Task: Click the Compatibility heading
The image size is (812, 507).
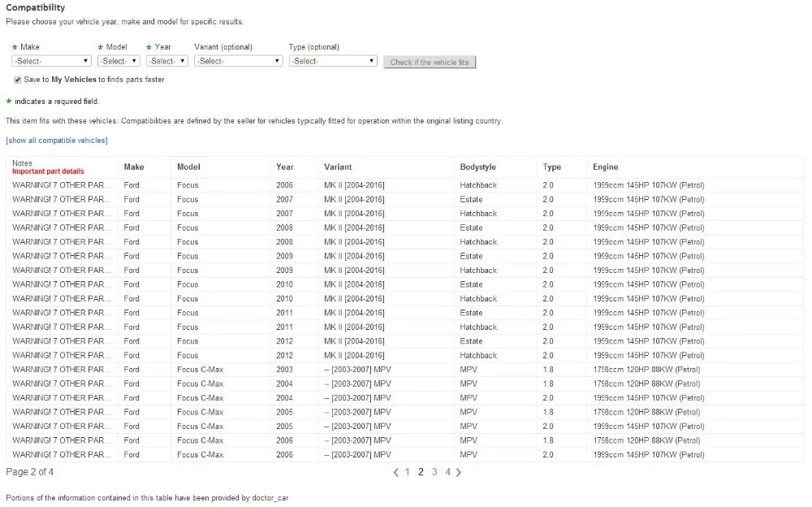Action: (x=35, y=7)
